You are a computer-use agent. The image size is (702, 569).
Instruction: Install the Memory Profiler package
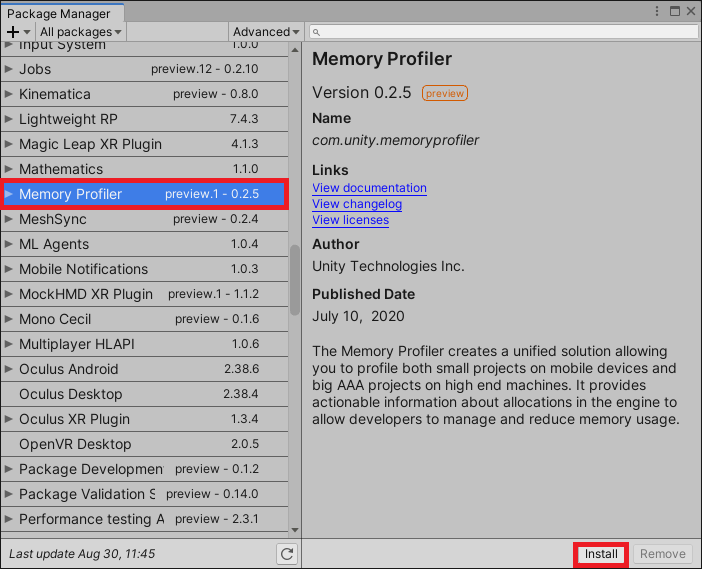pos(601,554)
